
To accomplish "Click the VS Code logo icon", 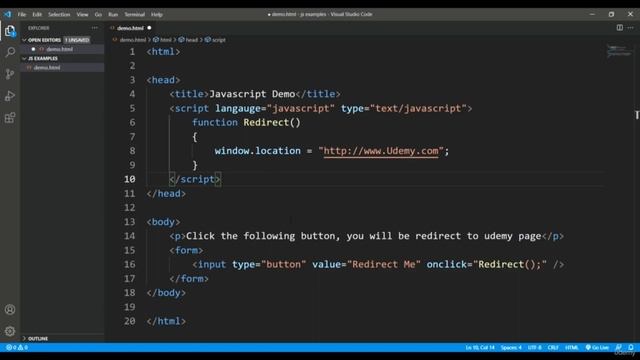I will click(x=8, y=14).
